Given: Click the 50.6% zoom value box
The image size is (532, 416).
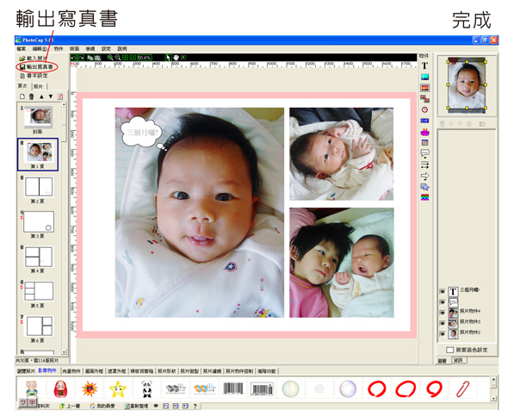Looking at the screenshot, I should (x=145, y=58).
